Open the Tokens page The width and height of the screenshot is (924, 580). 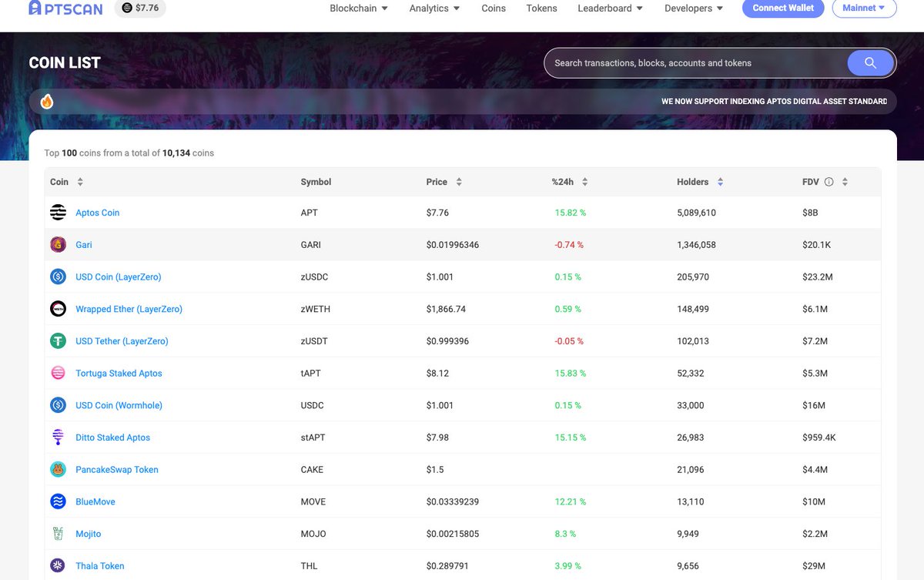pos(541,8)
